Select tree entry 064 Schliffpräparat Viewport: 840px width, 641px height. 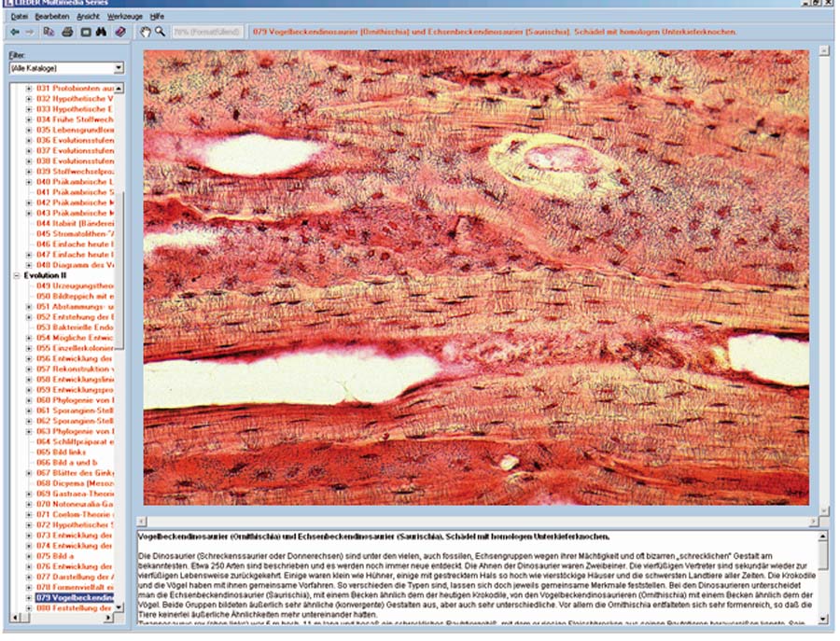tap(75, 441)
